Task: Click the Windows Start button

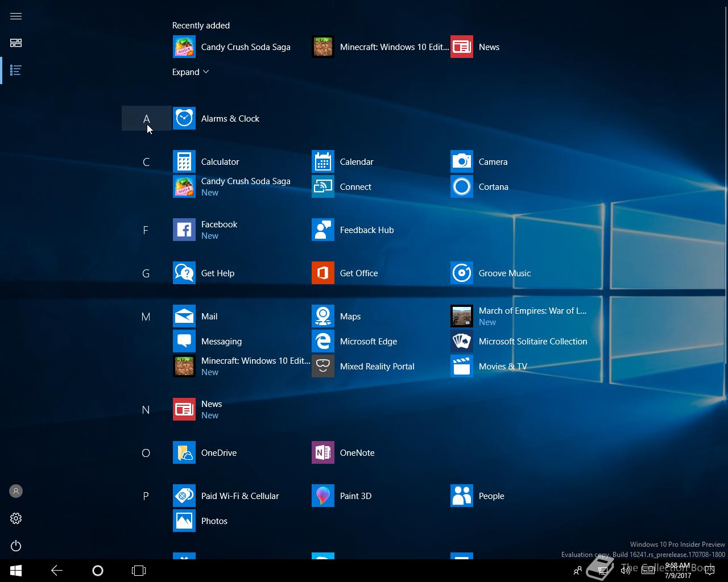Action: tap(16, 571)
